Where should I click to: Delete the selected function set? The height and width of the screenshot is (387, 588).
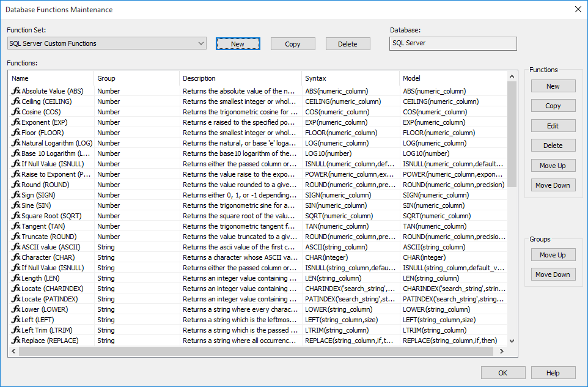tap(348, 44)
